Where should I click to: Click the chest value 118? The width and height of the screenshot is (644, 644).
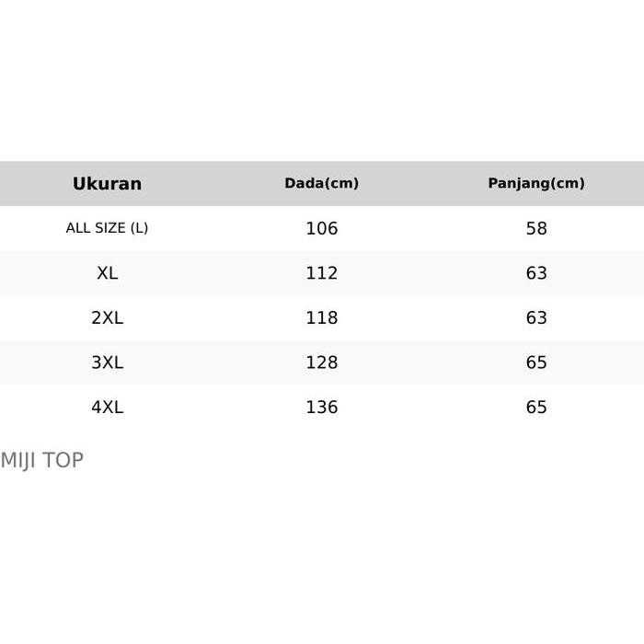click(321, 318)
